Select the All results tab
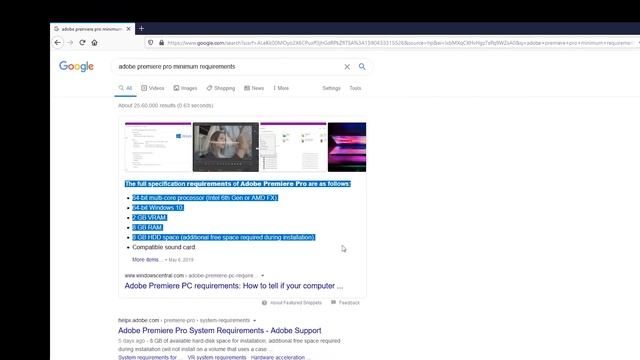 point(125,88)
